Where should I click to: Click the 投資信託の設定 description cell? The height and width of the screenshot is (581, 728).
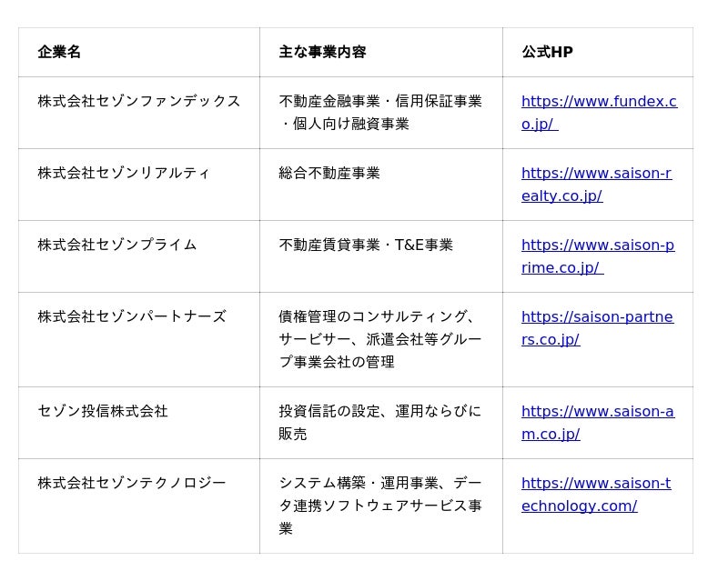pyautogui.click(x=380, y=422)
